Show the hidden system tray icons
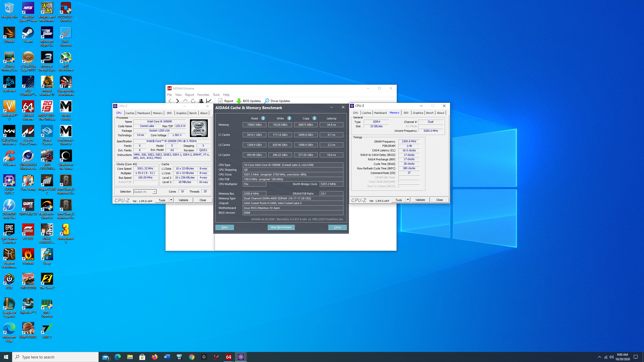The height and width of the screenshot is (362, 644). (x=599, y=357)
